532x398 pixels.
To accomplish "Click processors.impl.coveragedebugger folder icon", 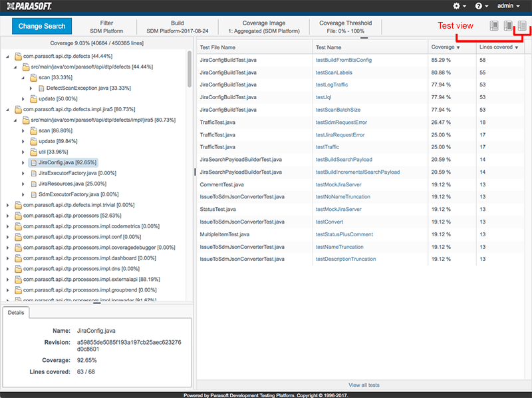I will click(18, 248).
